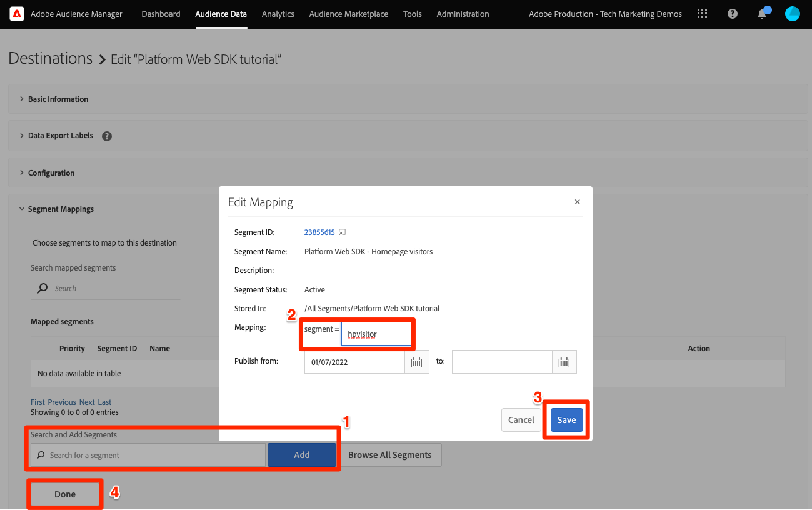Open segment ID 23855615 link
Screen dimensions: 812x510
coord(319,232)
